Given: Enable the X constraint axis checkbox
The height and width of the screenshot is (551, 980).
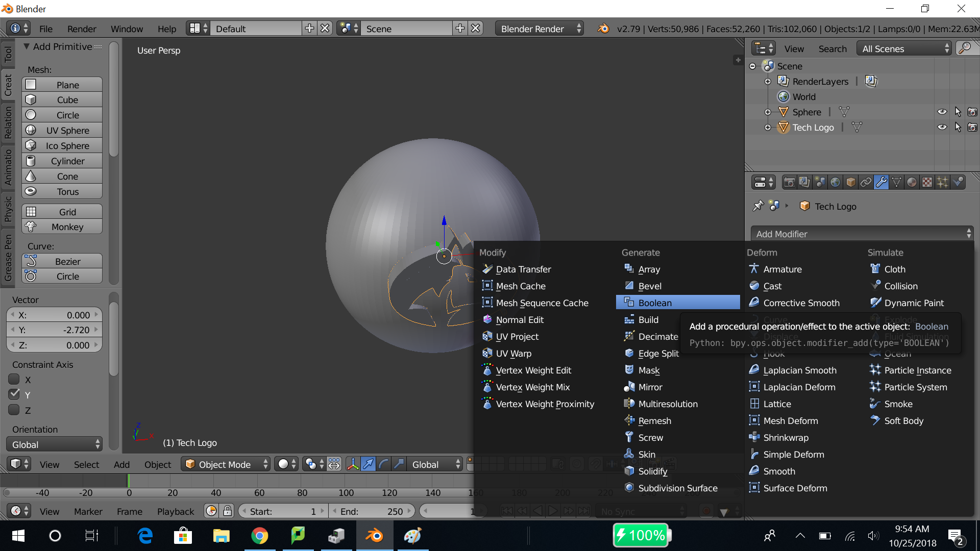Looking at the screenshot, I should (14, 380).
